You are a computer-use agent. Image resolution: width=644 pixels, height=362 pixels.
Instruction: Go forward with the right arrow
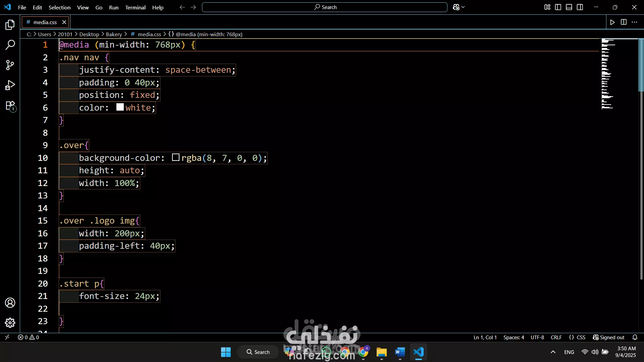click(x=193, y=7)
